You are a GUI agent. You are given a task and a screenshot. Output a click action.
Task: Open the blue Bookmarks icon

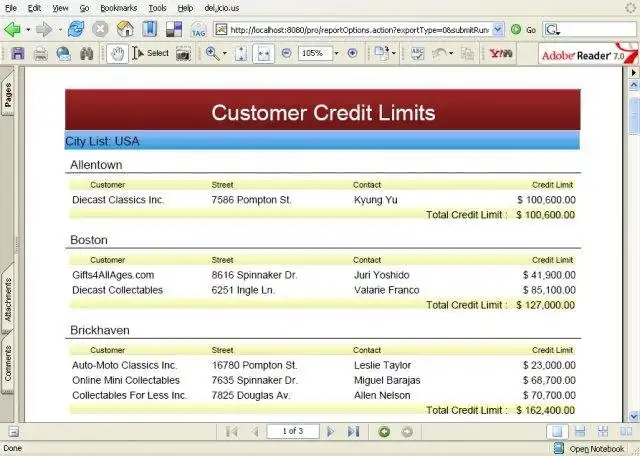[150, 29]
